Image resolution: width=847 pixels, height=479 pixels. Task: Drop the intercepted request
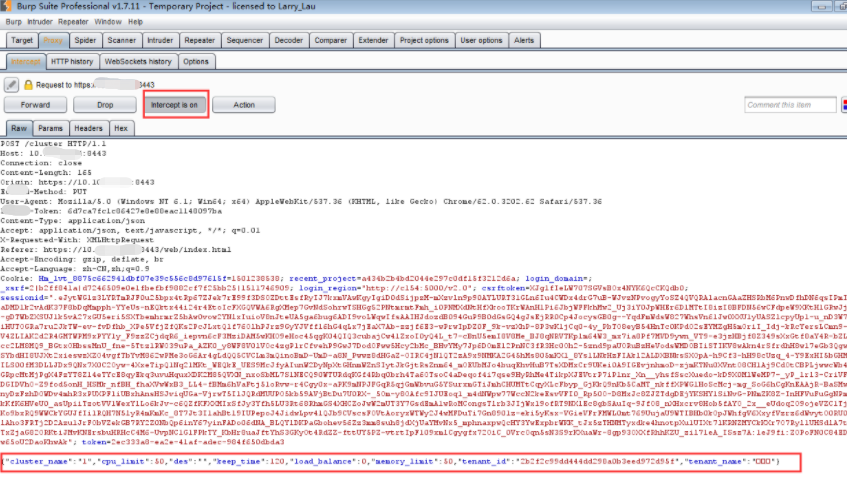(x=105, y=105)
